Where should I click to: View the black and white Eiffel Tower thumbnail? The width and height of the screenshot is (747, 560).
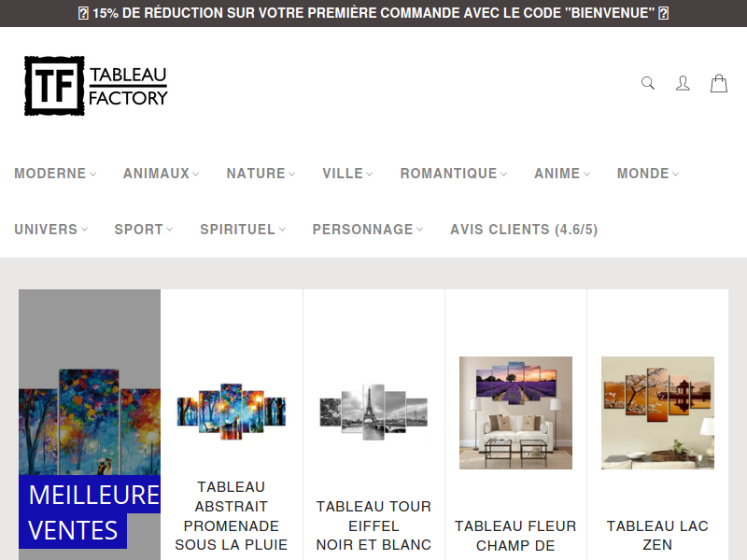coord(373,412)
